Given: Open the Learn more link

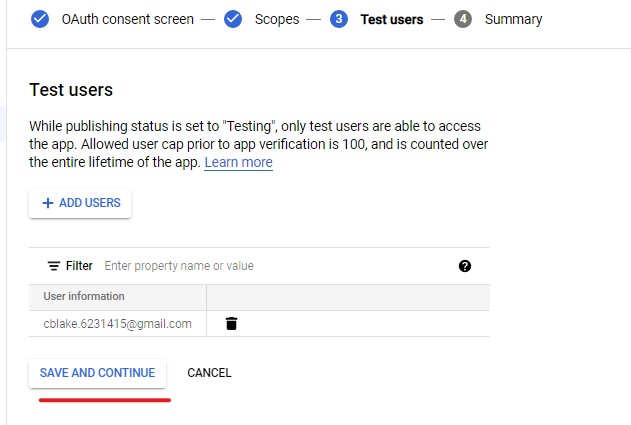Looking at the screenshot, I should click(x=238, y=162).
